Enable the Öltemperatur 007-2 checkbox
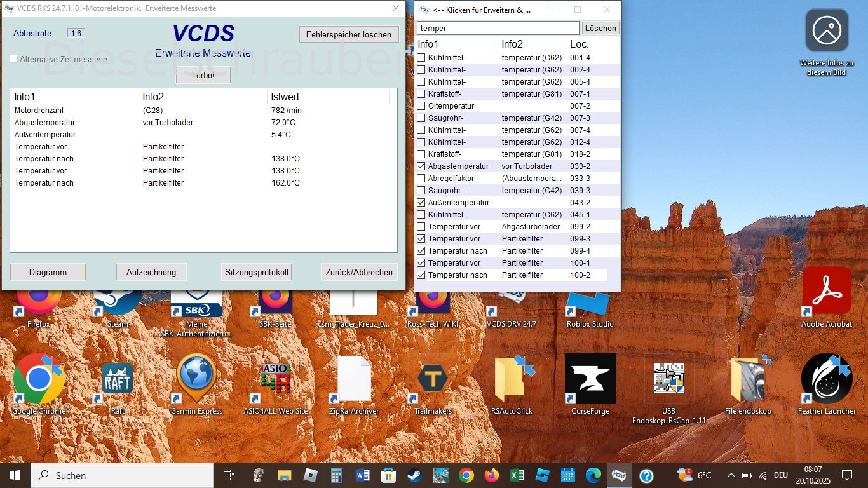 pyautogui.click(x=421, y=106)
